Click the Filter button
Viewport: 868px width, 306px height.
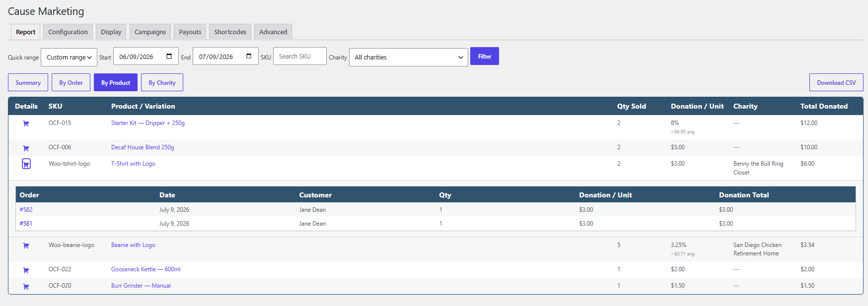click(485, 56)
